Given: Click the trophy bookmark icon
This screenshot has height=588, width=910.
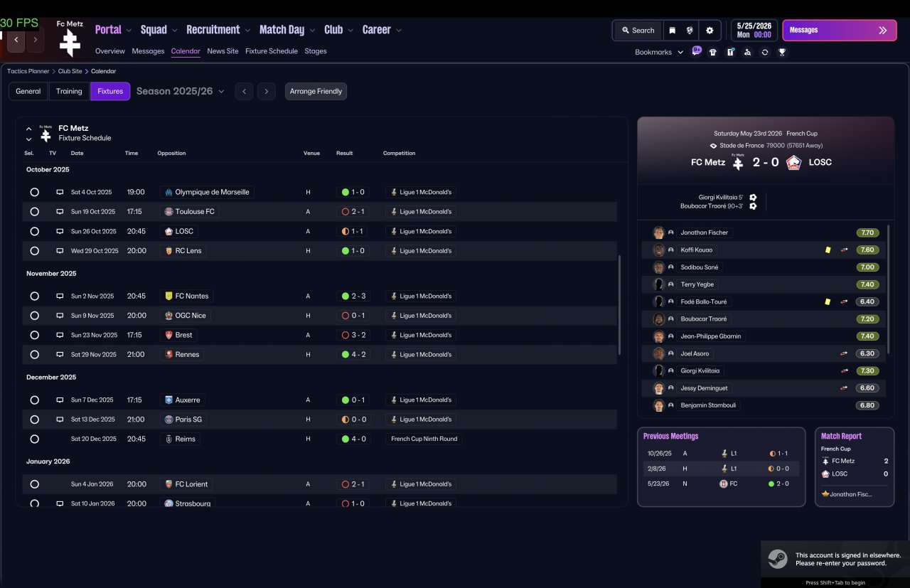Looking at the screenshot, I should coord(782,52).
